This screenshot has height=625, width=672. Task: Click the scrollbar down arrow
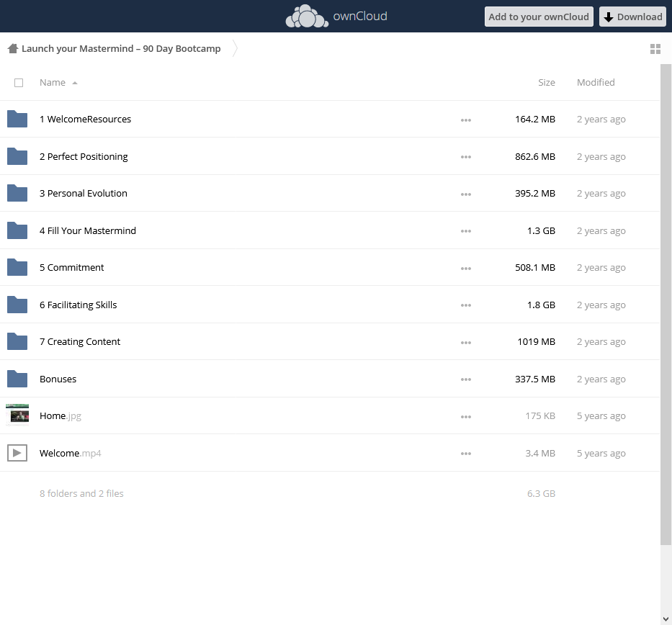coord(666,619)
